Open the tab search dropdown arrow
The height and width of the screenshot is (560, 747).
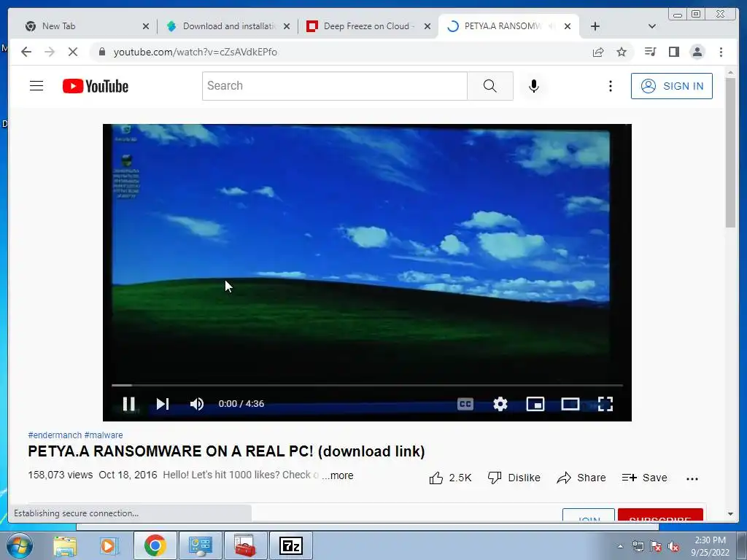652,26
